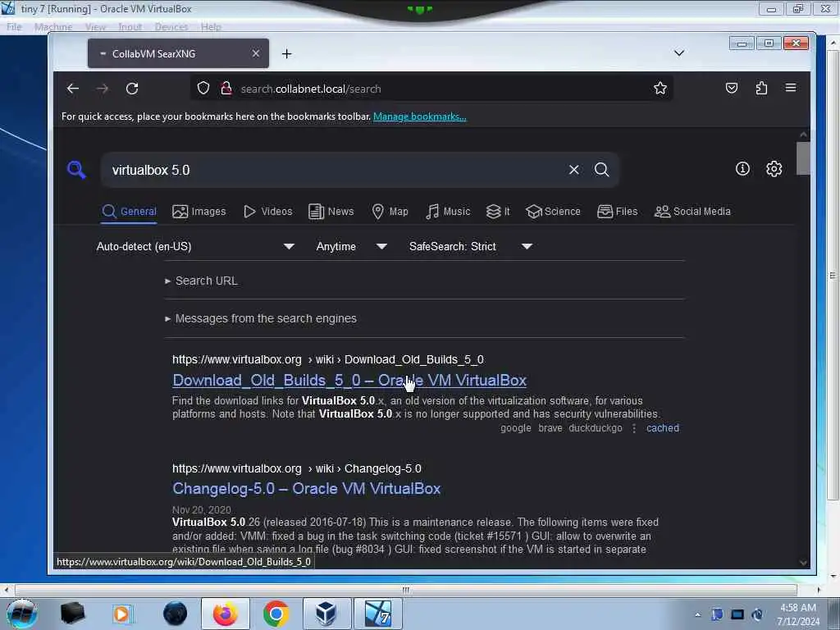Click the monitor network tray icon
The image size is (840, 630).
pos(737,614)
